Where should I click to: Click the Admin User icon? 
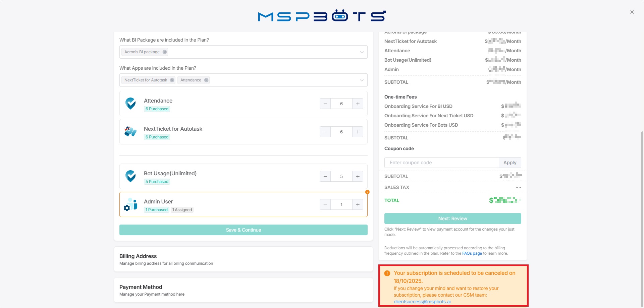pyautogui.click(x=130, y=204)
